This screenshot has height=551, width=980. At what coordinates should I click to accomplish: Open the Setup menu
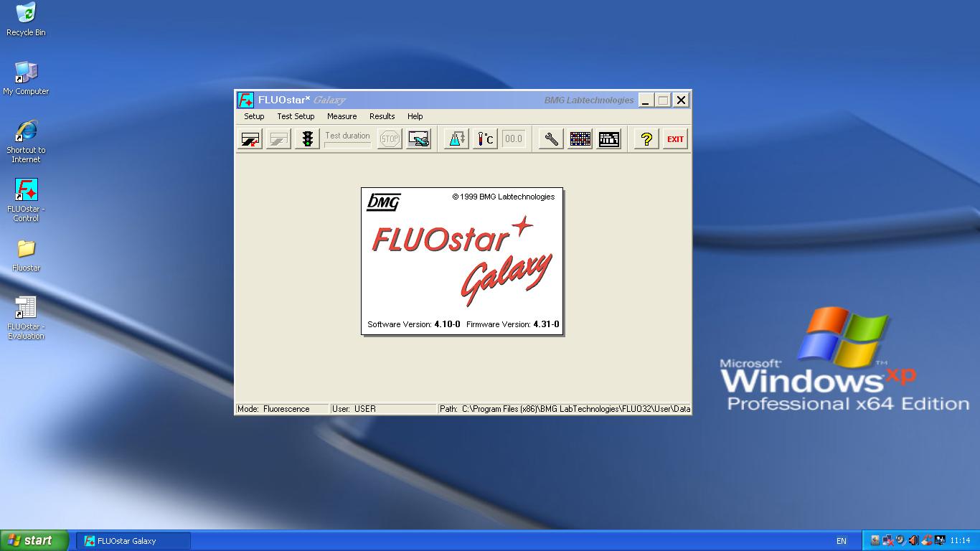point(254,116)
